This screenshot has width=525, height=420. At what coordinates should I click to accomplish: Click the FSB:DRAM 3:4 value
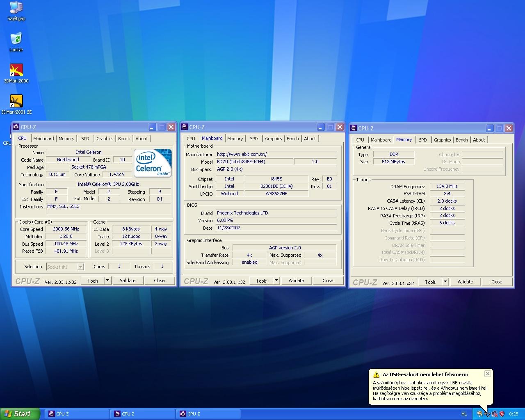pyautogui.click(x=447, y=194)
